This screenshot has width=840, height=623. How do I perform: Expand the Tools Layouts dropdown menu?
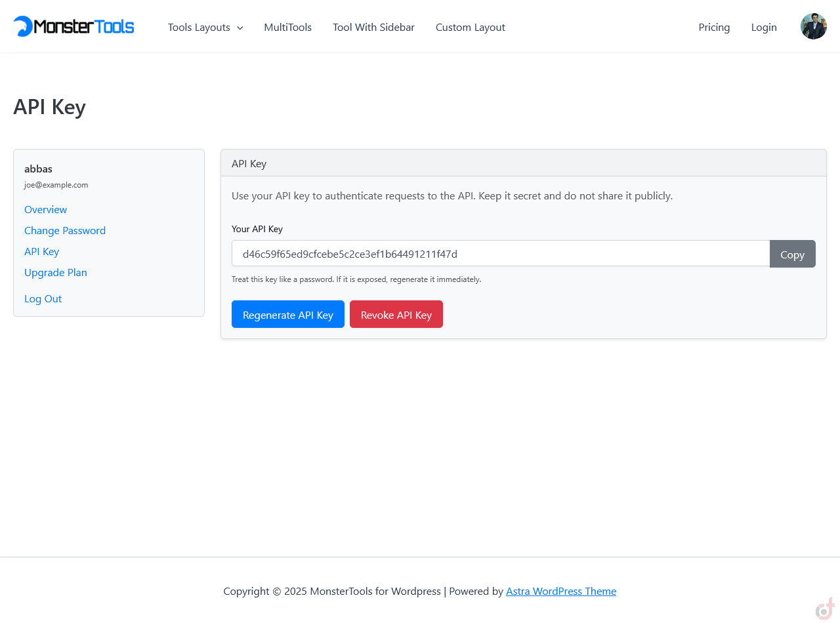(205, 28)
